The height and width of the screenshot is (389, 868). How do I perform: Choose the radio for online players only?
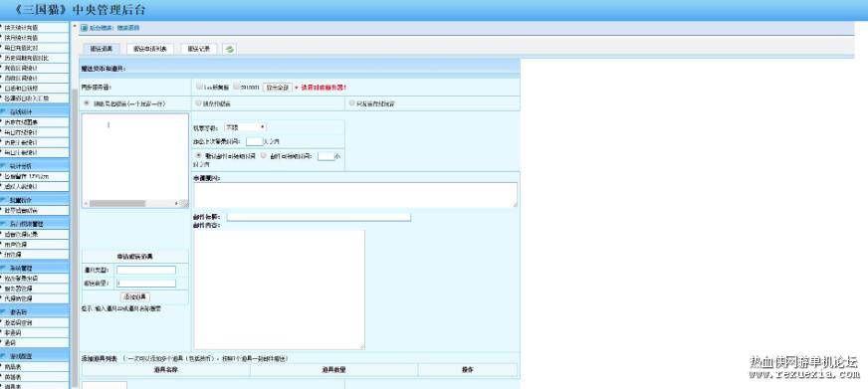(x=352, y=102)
